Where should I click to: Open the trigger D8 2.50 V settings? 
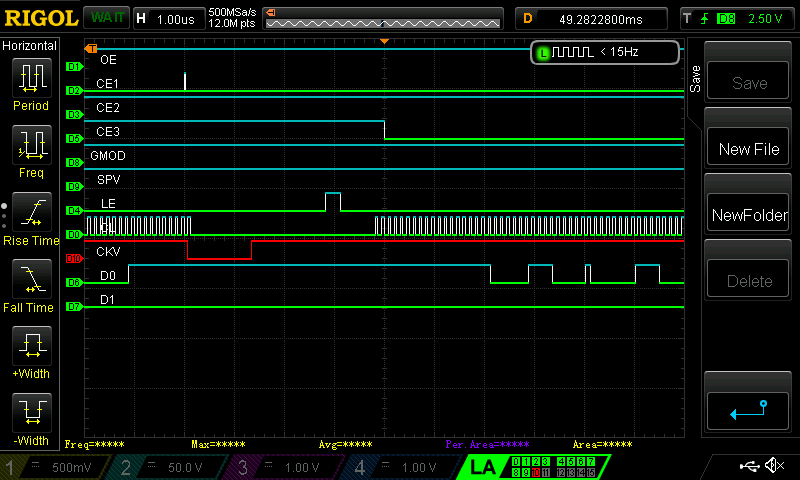pos(737,18)
